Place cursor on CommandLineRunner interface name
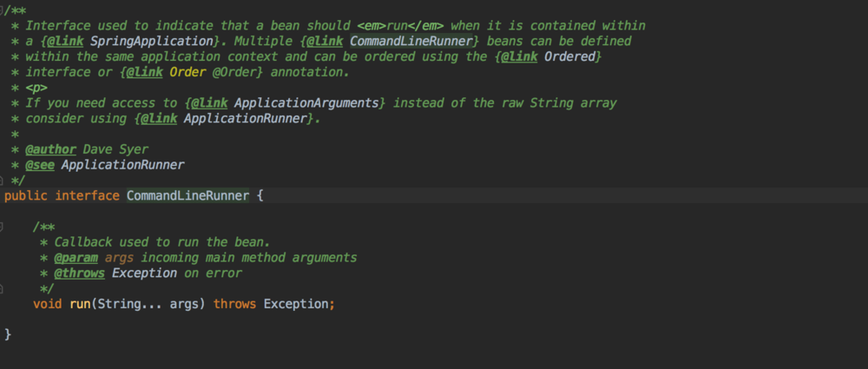868x369 pixels. (187, 195)
